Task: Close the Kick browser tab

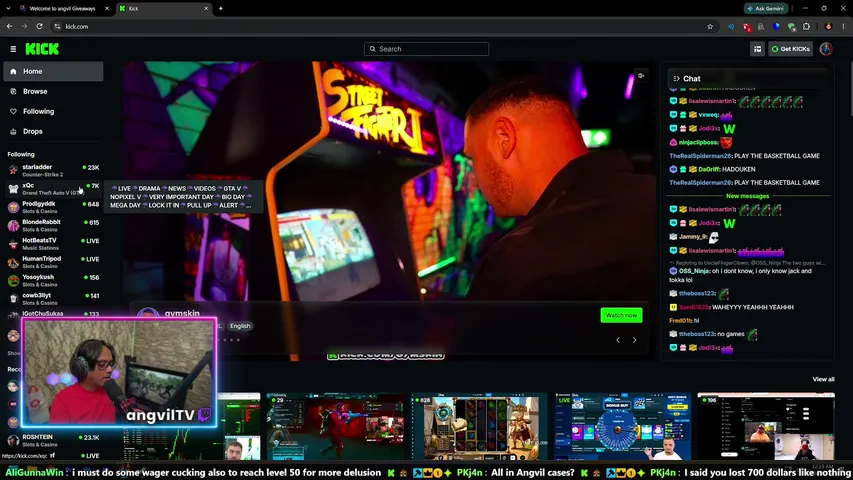Action: click(x=206, y=8)
